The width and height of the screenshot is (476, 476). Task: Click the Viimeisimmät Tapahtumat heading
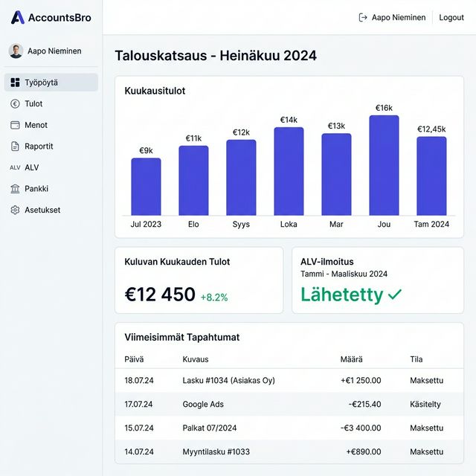181,337
